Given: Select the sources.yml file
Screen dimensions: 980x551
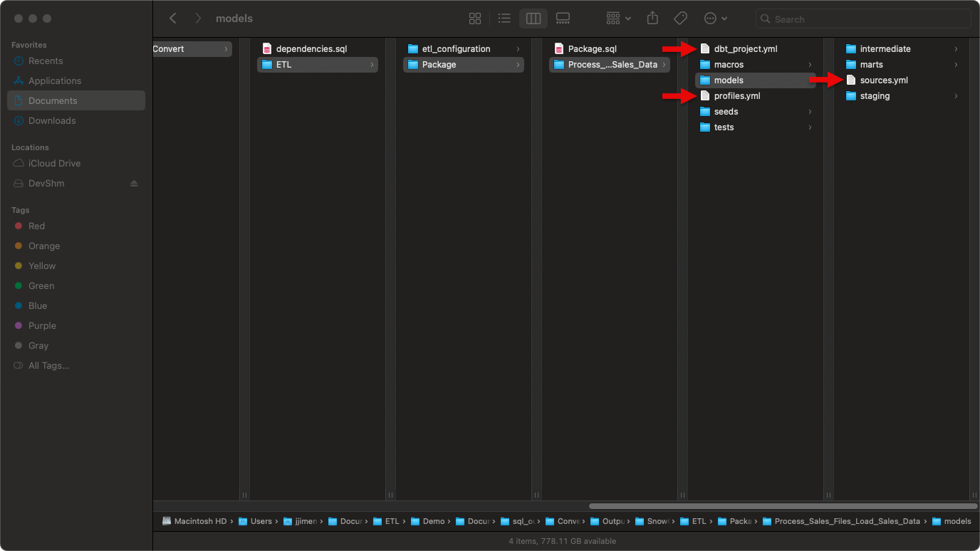Looking at the screenshot, I should click(883, 80).
